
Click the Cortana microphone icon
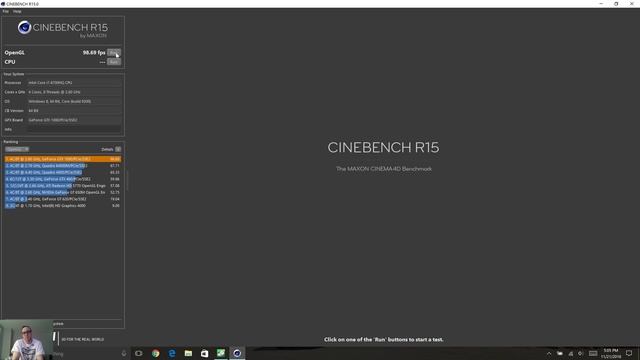[124, 353]
